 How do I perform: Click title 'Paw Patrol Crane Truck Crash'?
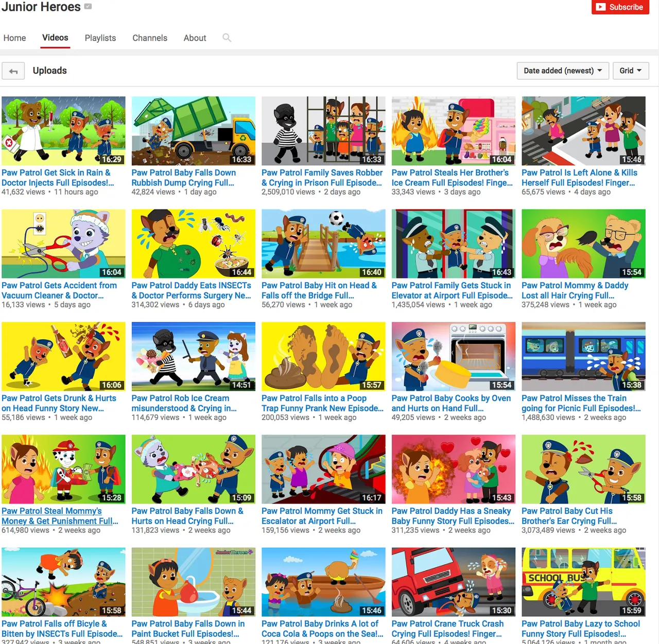447,629
